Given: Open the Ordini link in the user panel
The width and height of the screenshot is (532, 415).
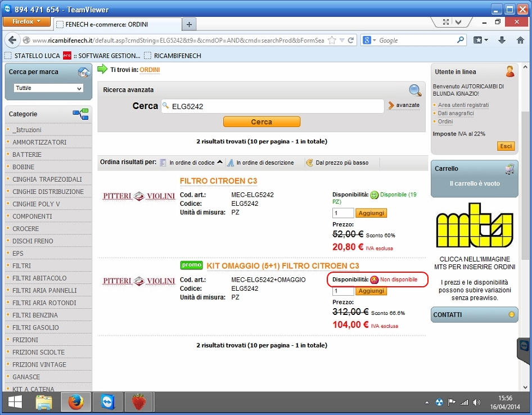Looking at the screenshot, I should (x=445, y=121).
